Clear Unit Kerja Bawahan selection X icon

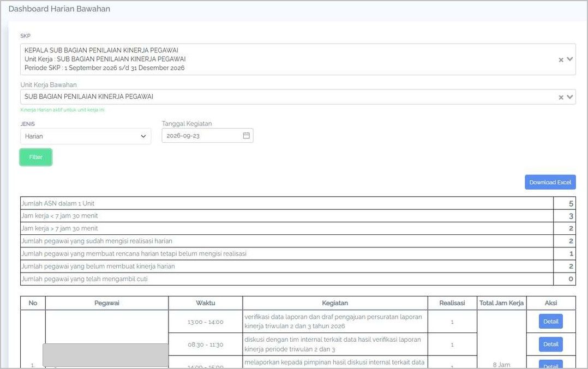(x=561, y=97)
